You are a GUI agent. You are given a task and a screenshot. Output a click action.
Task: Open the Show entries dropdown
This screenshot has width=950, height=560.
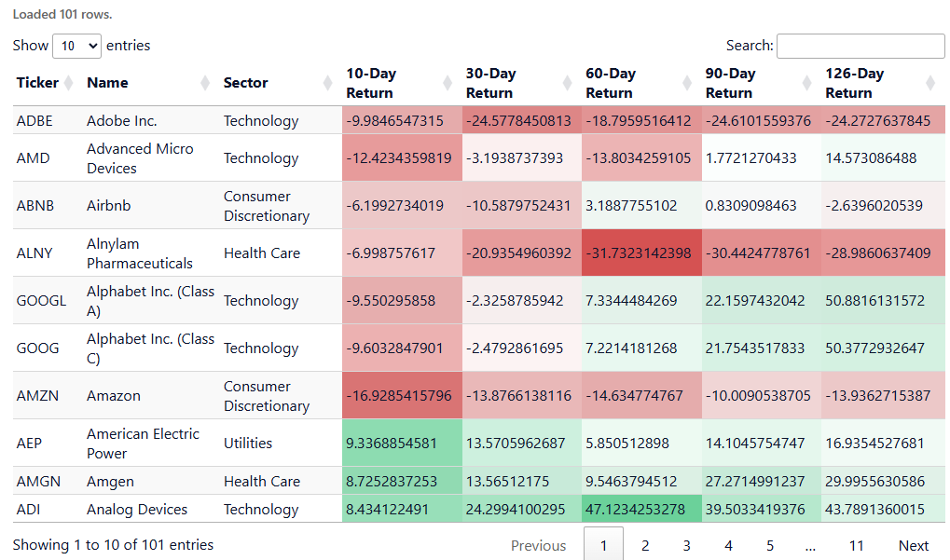(76, 46)
